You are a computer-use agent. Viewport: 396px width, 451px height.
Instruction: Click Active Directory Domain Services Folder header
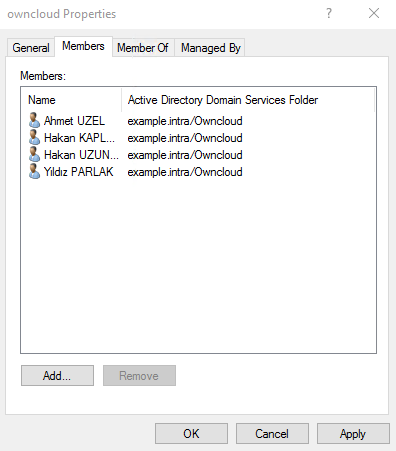coord(248,100)
